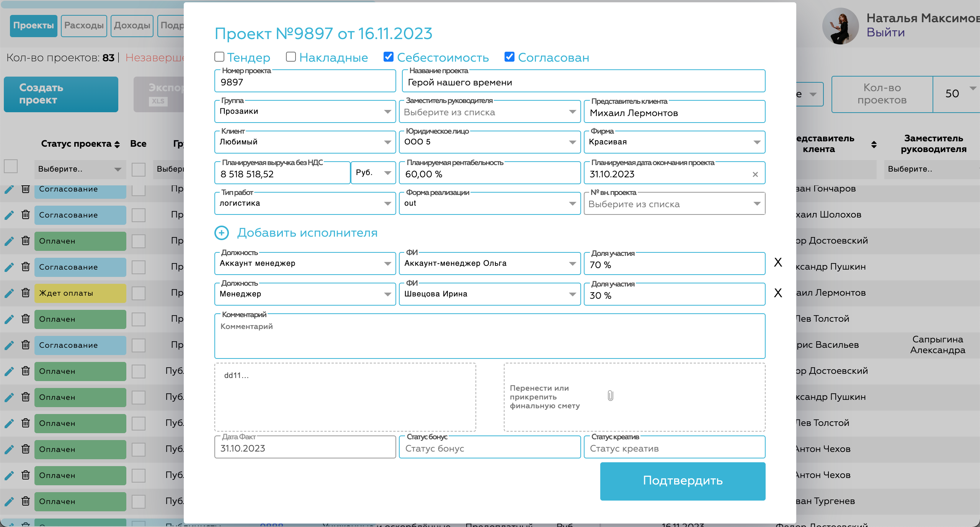980x527 pixels.
Task: Click into the Комментарий text area
Action: pyautogui.click(x=489, y=339)
